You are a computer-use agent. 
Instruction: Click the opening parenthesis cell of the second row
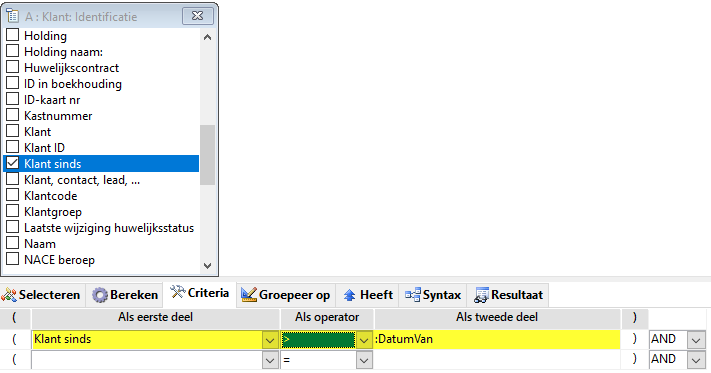click(x=15, y=360)
